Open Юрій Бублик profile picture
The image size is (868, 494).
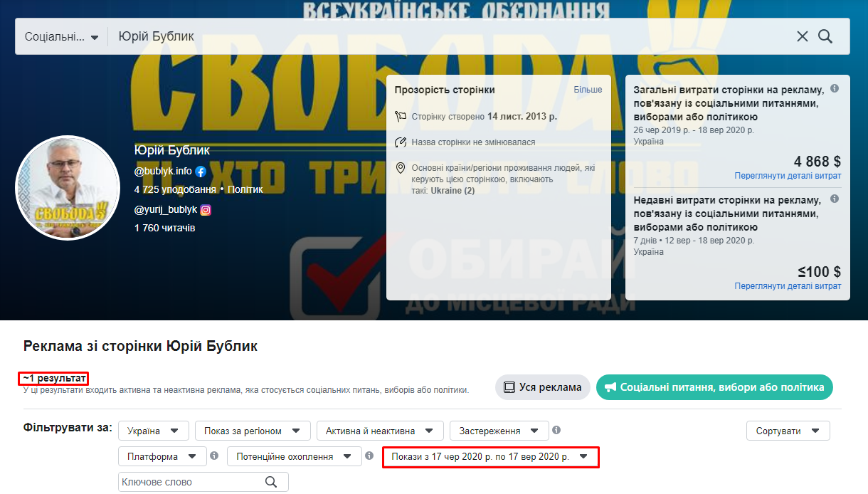68,187
